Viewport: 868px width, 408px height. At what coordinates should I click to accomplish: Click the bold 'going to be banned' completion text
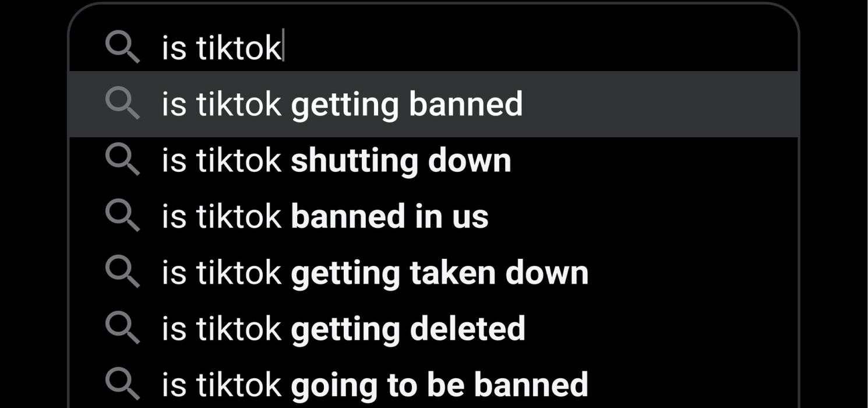(439, 385)
